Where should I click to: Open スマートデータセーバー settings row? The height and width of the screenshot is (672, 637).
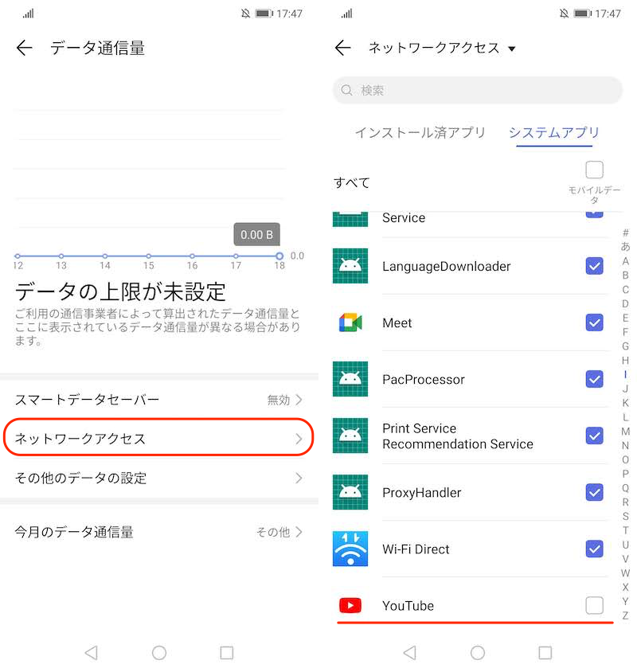(x=159, y=400)
